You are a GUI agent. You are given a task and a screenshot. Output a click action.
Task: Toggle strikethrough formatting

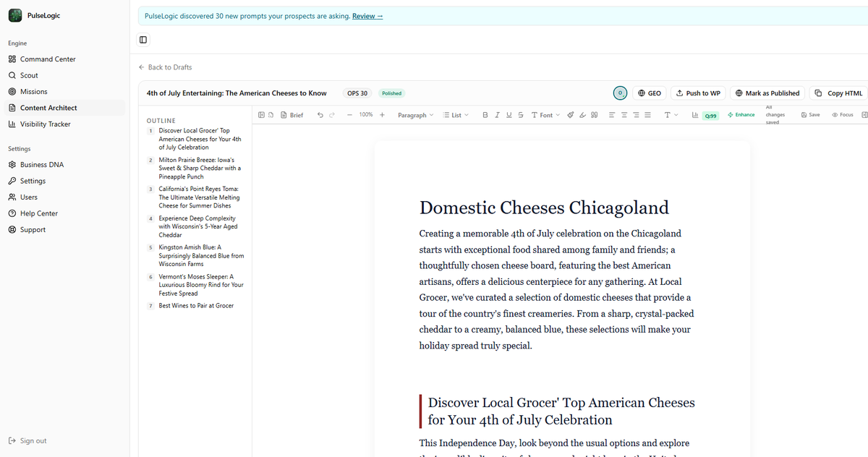pyautogui.click(x=520, y=115)
